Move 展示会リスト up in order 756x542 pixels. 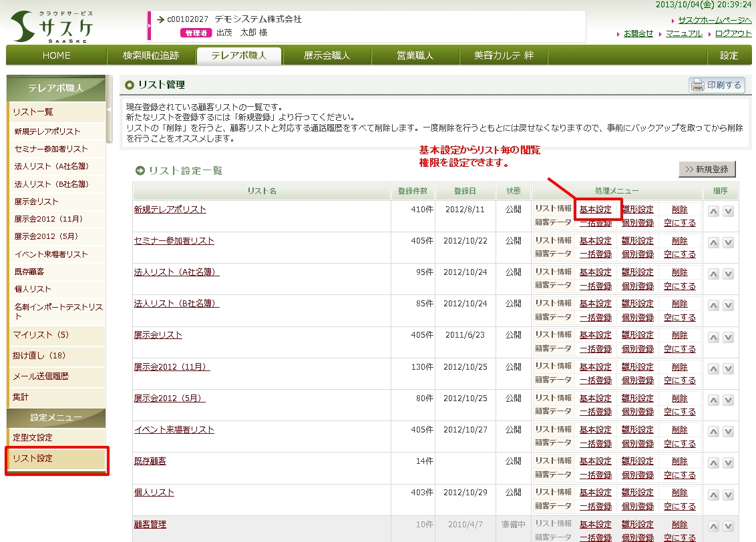[713, 337]
